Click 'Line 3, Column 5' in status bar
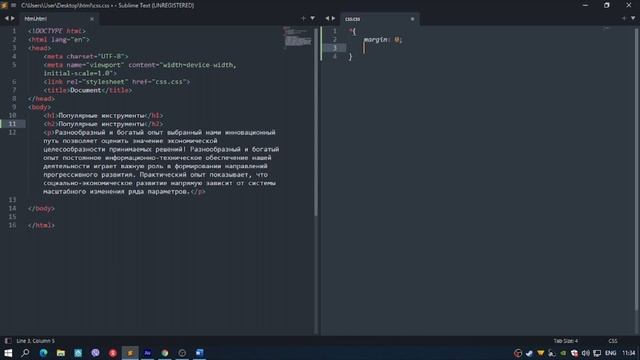 36,341
